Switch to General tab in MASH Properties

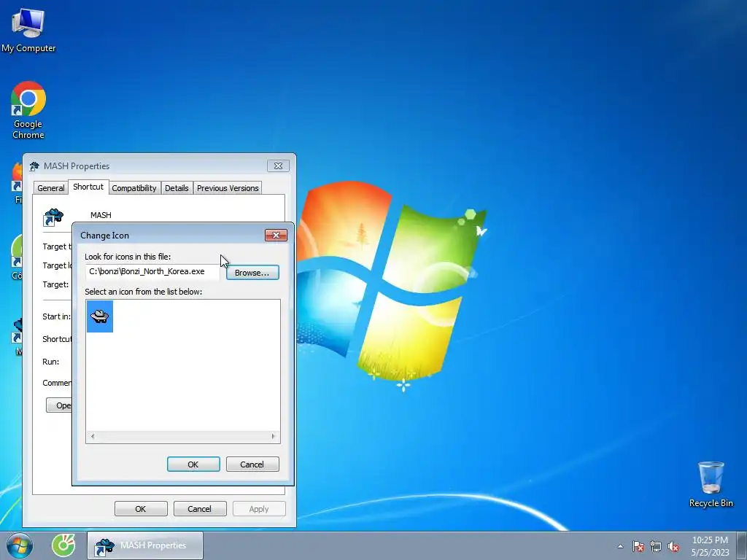(x=50, y=188)
